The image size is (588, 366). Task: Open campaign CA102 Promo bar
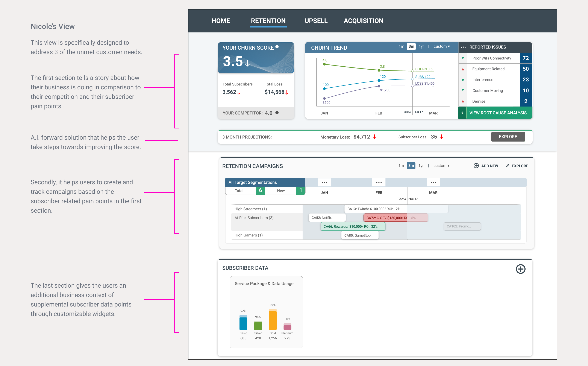click(x=462, y=226)
